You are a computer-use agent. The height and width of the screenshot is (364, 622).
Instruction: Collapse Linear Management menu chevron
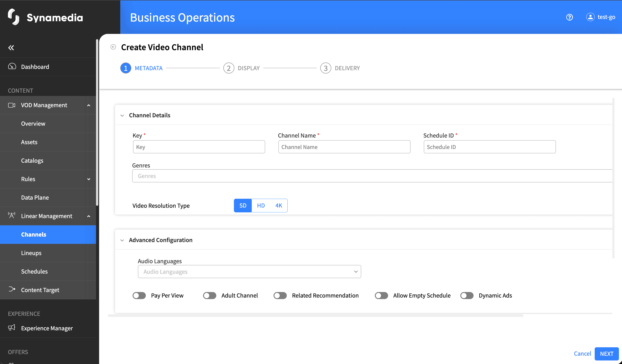pyautogui.click(x=89, y=216)
